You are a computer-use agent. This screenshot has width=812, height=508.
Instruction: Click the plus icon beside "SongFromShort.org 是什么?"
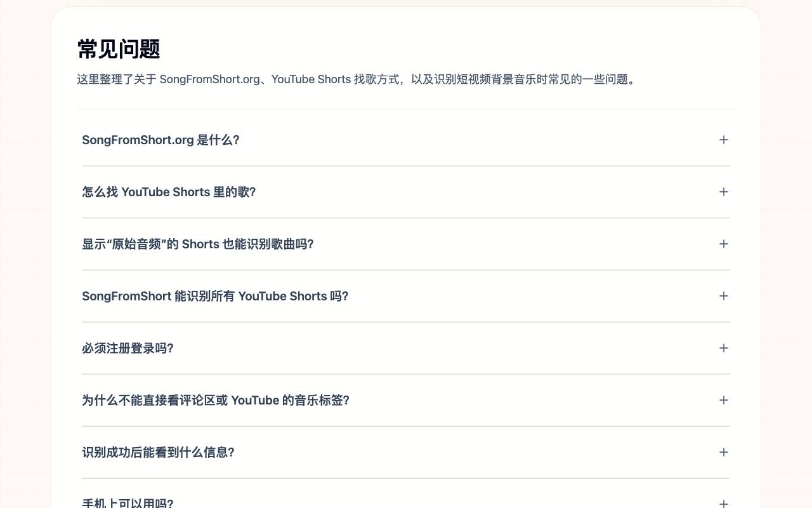tap(724, 140)
